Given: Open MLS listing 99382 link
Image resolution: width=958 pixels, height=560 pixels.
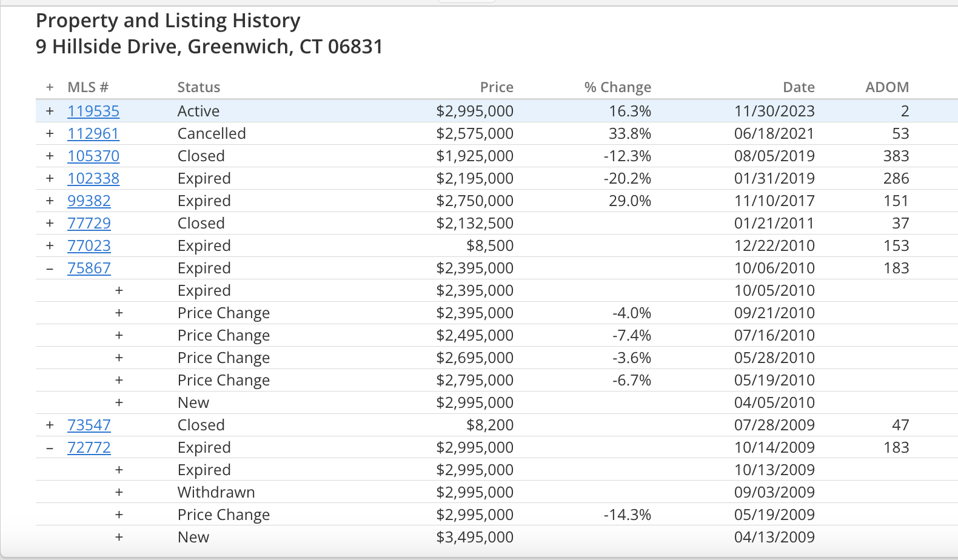Looking at the screenshot, I should click(89, 201).
